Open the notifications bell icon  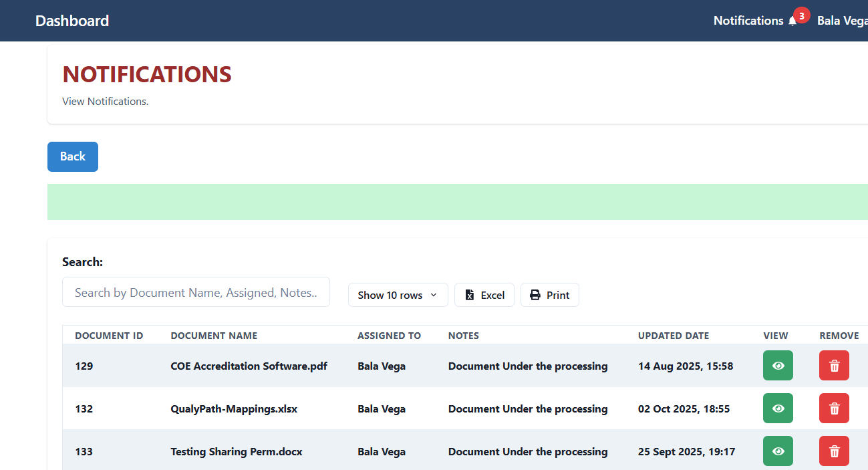[792, 21]
